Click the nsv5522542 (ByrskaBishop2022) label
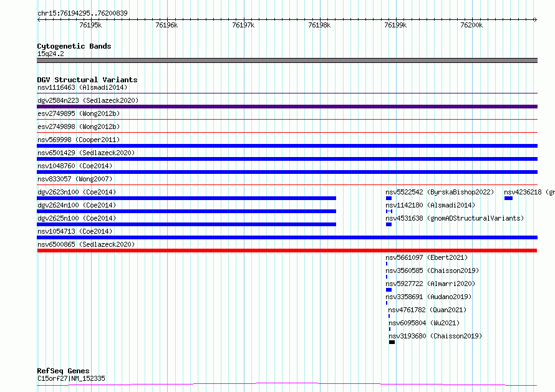The image size is (555, 392). click(x=440, y=192)
